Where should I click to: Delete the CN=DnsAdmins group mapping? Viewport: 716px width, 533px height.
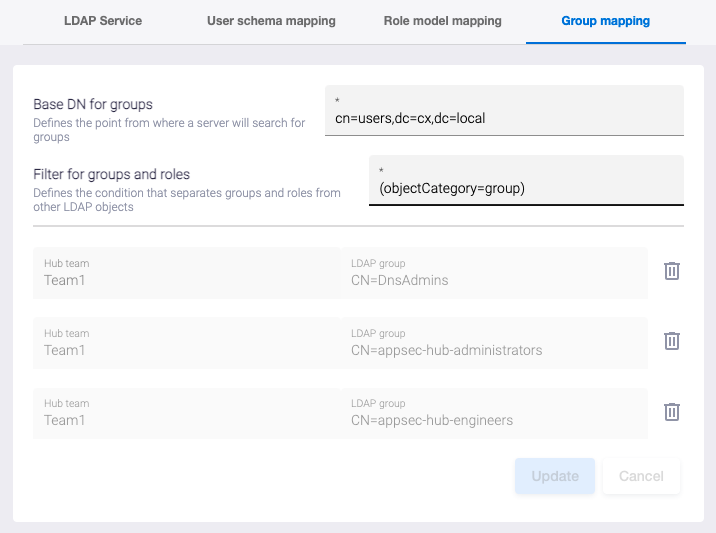[x=672, y=271]
